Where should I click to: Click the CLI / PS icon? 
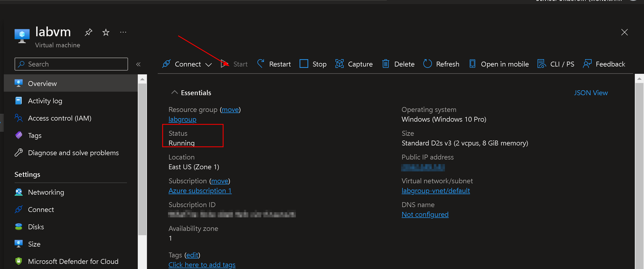point(542,64)
